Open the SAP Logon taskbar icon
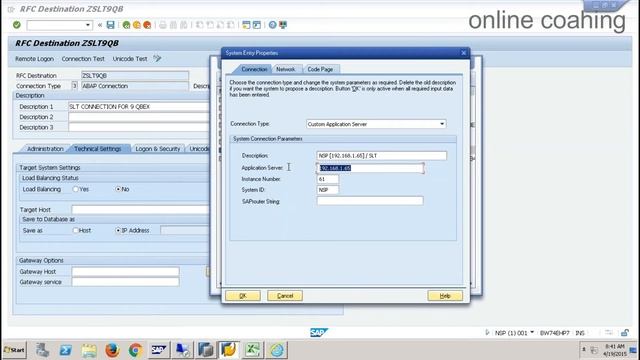 [159, 350]
